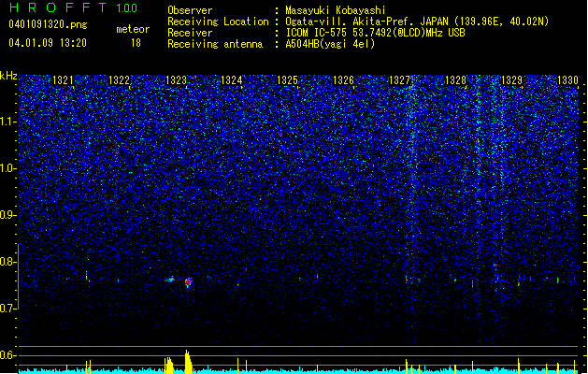Click the tallest yellow power peak after 1323
588x374 pixels.
(188, 362)
